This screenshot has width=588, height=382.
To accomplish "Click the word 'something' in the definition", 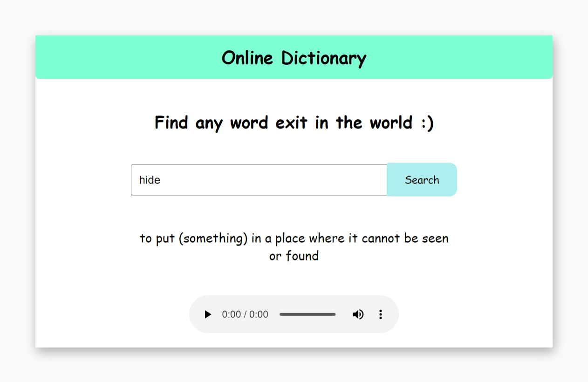I will pos(214,239).
